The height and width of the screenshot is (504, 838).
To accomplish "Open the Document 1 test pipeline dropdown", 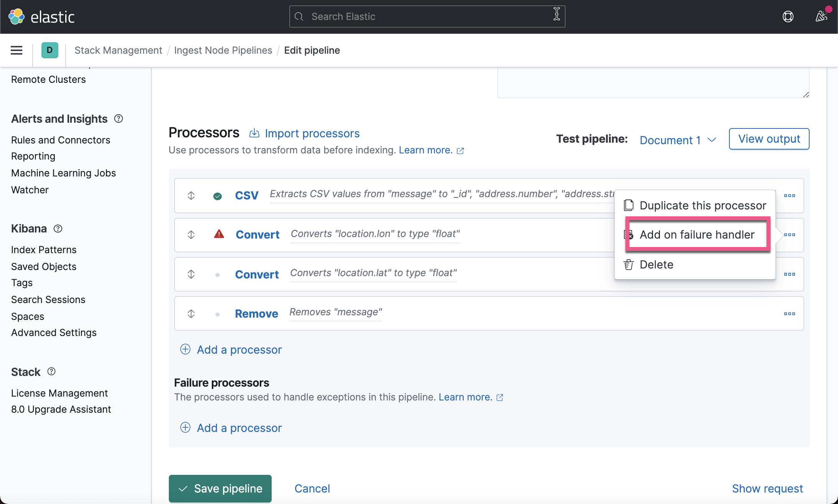I will pos(678,140).
